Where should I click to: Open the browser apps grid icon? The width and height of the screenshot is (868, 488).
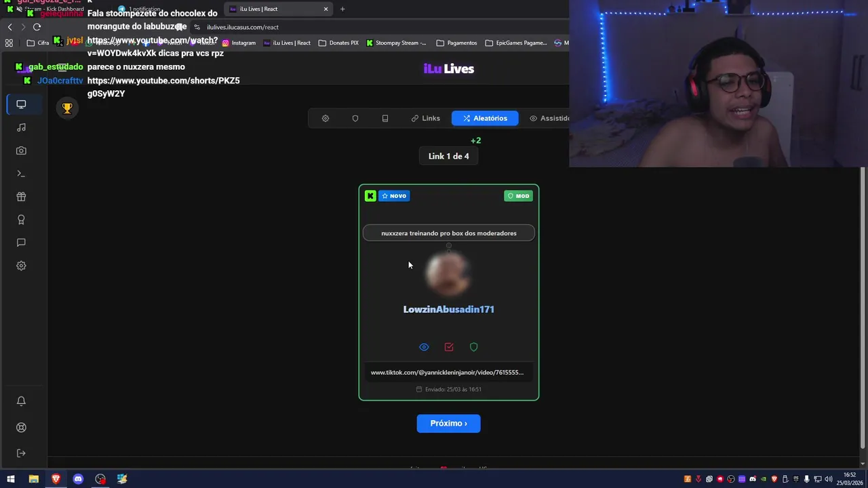pos(9,43)
